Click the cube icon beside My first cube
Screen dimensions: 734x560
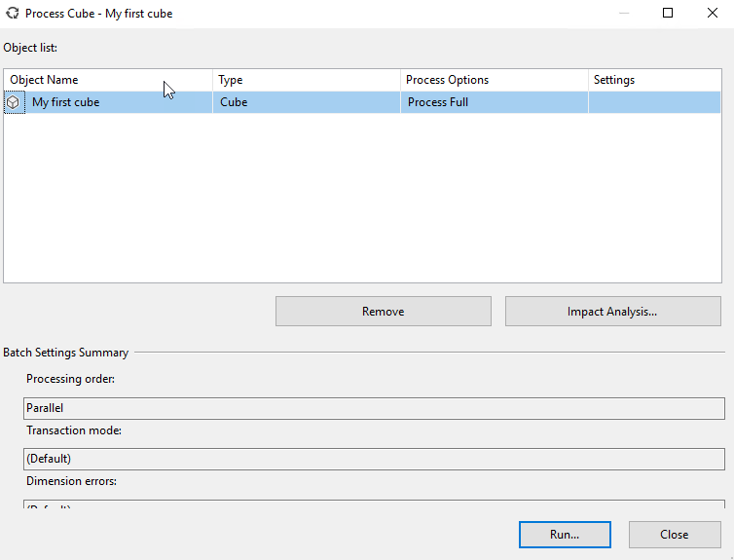[13, 102]
